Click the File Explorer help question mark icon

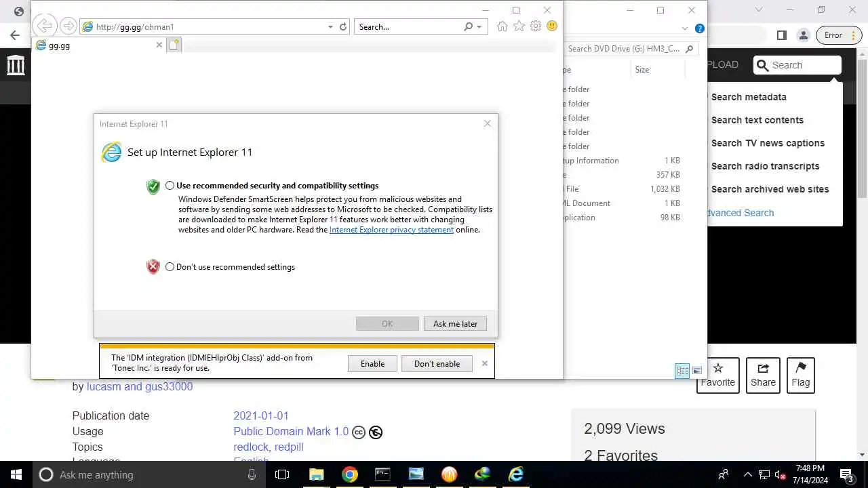[699, 28]
